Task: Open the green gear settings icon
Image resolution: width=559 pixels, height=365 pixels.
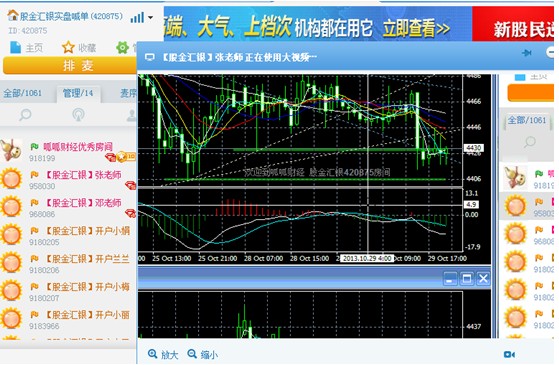Action: (x=123, y=47)
